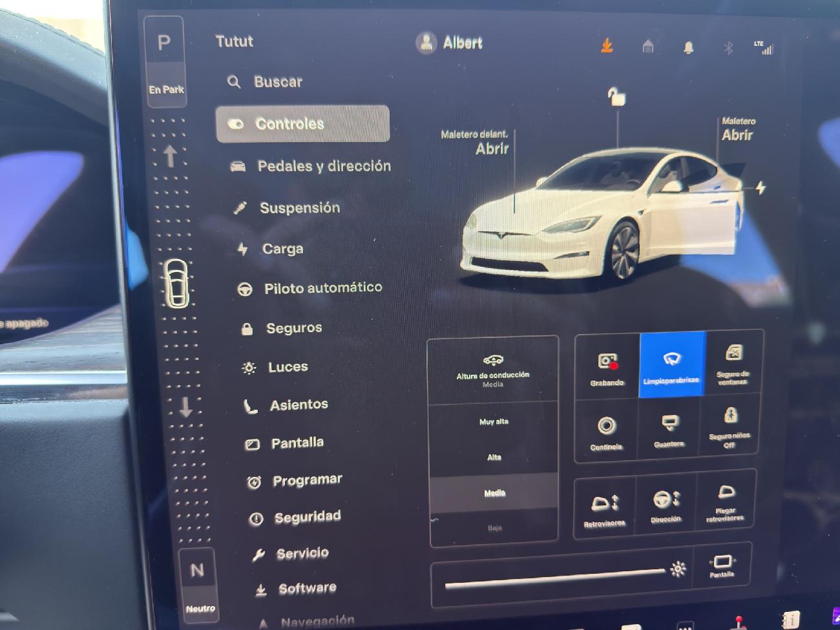
Task: Open the Pantalla menu entry
Action: click(284, 443)
